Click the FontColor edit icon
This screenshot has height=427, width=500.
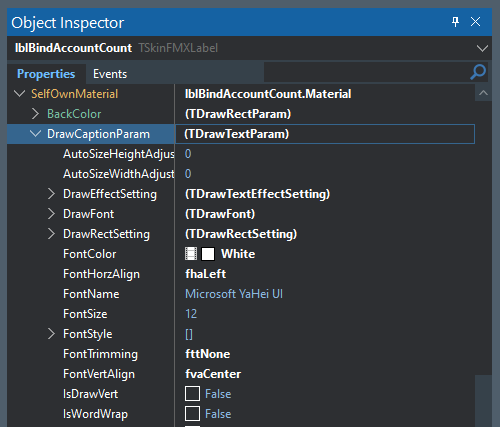[x=191, y=254]
